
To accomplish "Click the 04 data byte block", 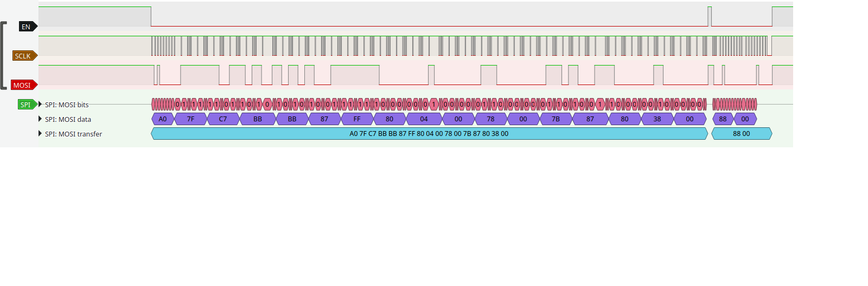I will coord(424,119).
